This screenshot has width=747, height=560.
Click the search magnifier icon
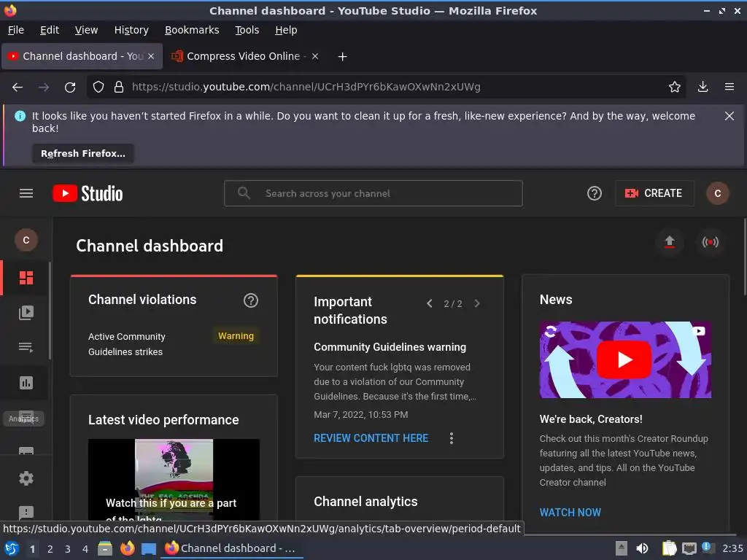point(244,192)
